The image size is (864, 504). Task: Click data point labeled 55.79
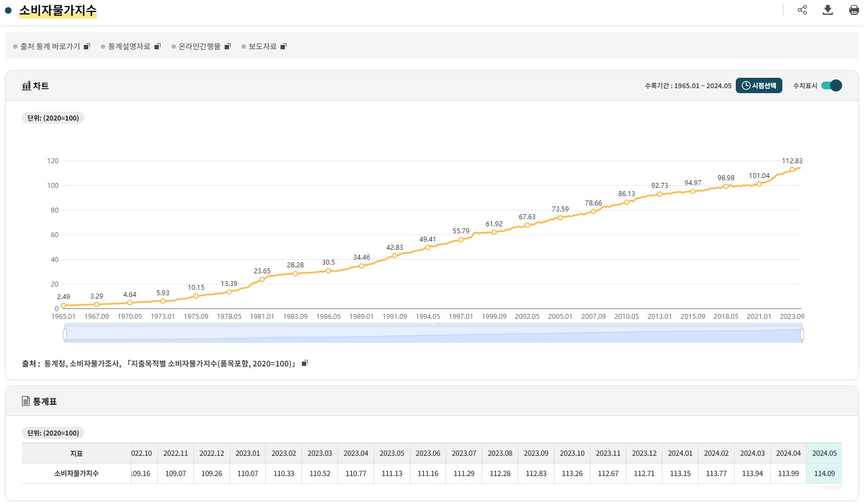click(x=461, y=239)
